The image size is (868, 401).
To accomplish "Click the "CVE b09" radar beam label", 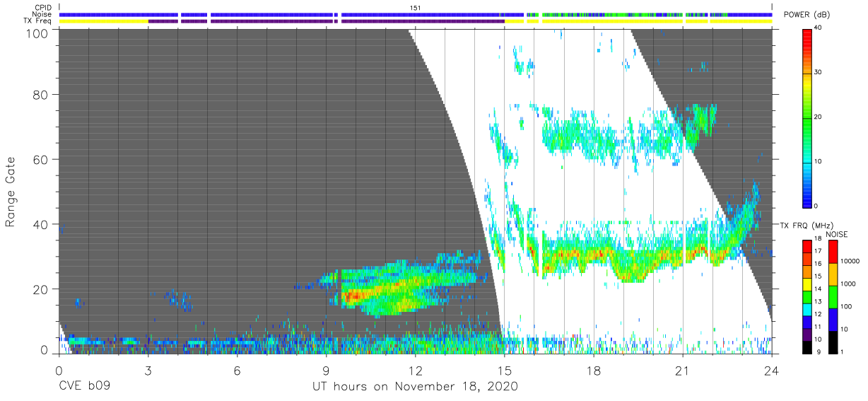I will tap(84, 387).
